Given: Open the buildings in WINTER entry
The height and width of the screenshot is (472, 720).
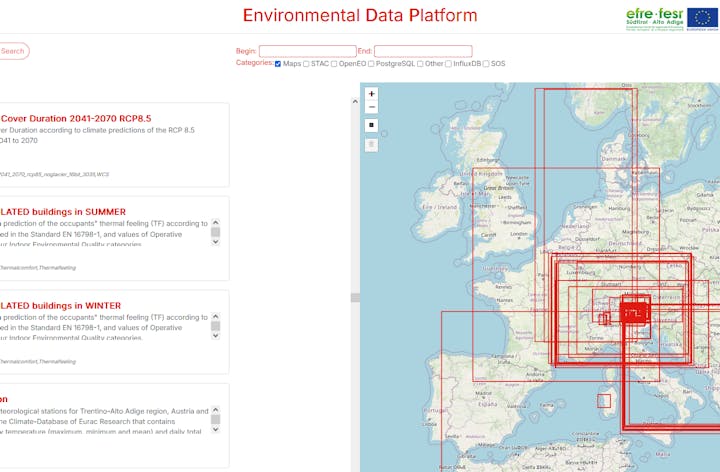Looking at the screenshot, I should pyautogui.click(x=61, y=305).
